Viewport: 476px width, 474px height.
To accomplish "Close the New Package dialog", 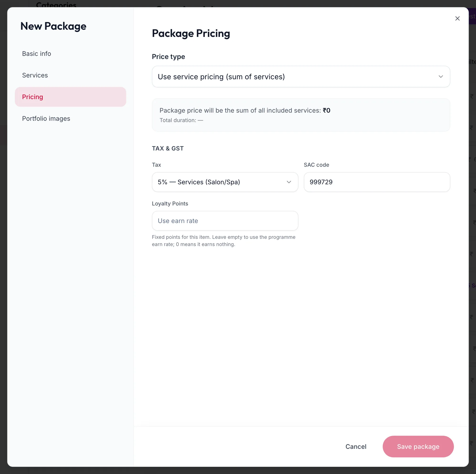I will click(457, 19).
